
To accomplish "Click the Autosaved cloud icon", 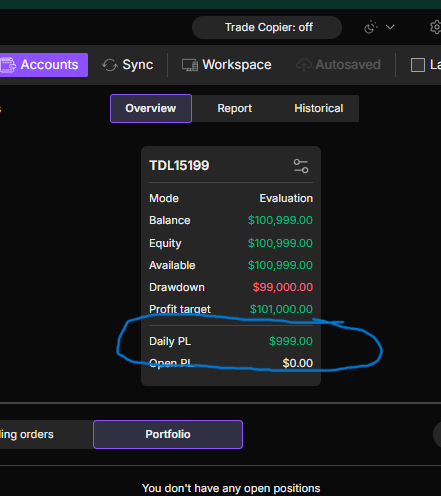I will (304, 65).
